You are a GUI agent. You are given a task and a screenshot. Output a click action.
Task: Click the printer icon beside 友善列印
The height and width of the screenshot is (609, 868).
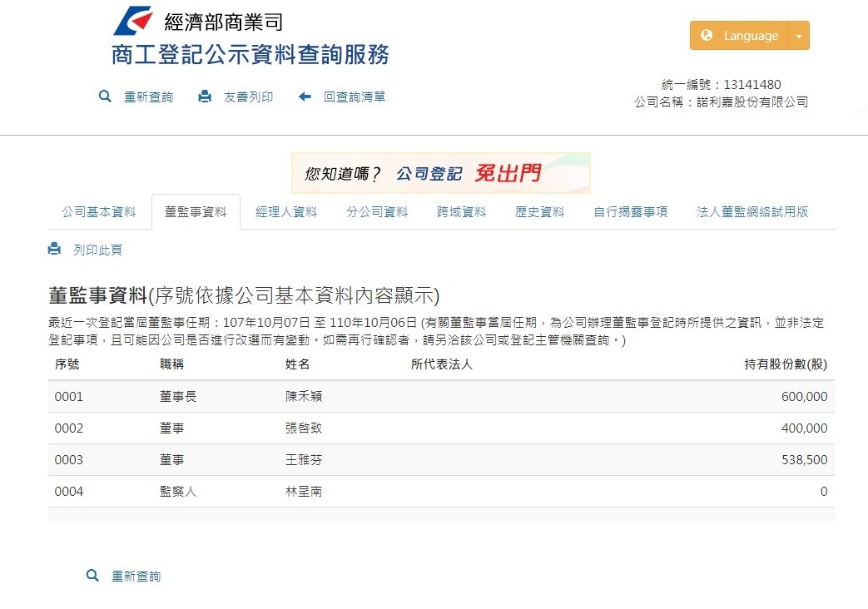(205, 97)
